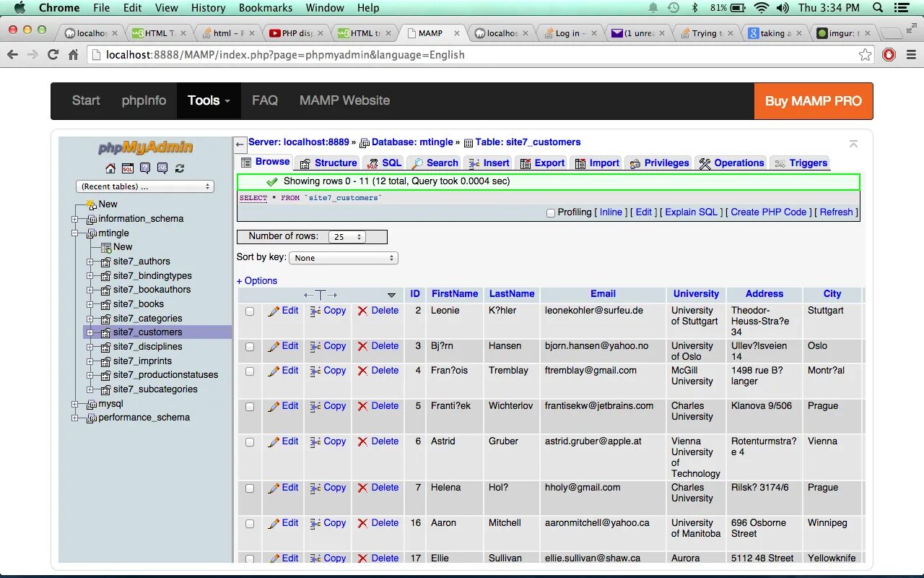
Task: Click the Explain SQL link
Action: (692, 212)
